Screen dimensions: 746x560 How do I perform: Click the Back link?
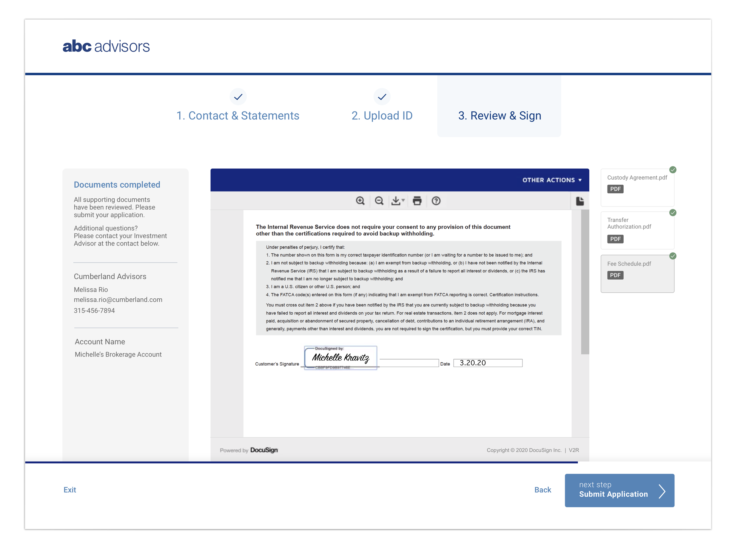tap(542, 490)
